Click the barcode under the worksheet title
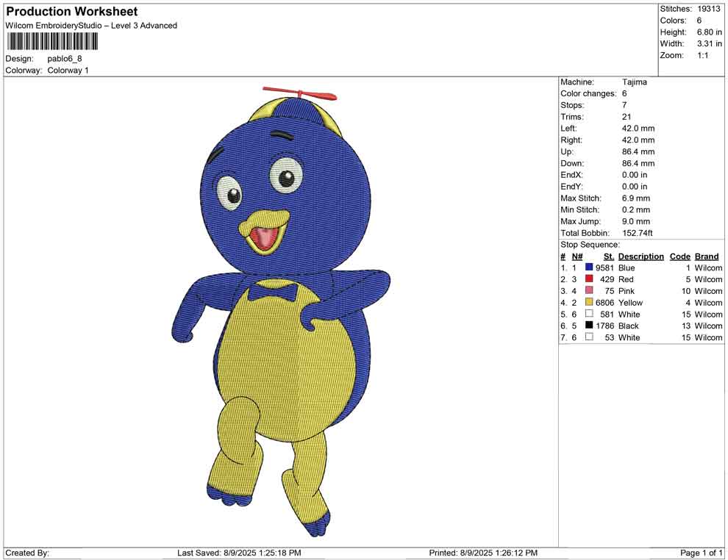728x560 pixels. click(51, 42)
